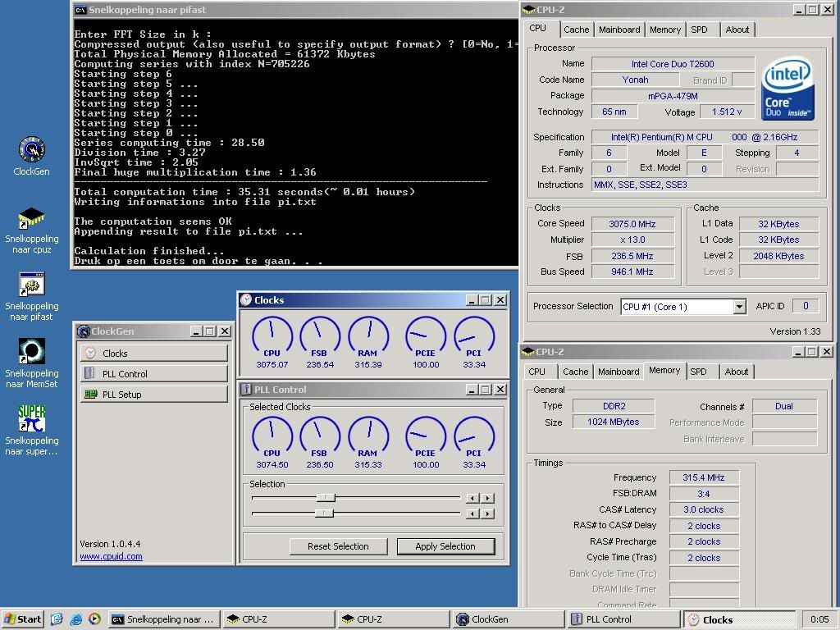
Task: Click Internet Explorer icon in quick launch
Action: pyautogui.click(x=76, y=619)
